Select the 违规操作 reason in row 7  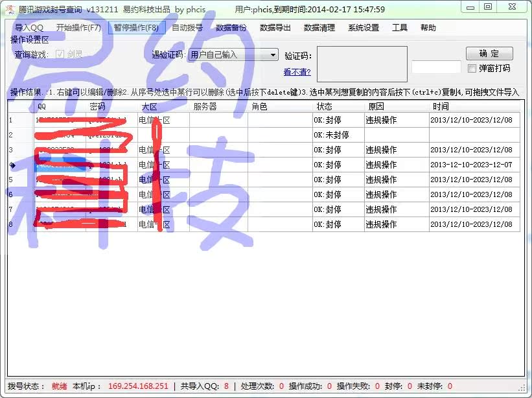[x=397, y=209]
